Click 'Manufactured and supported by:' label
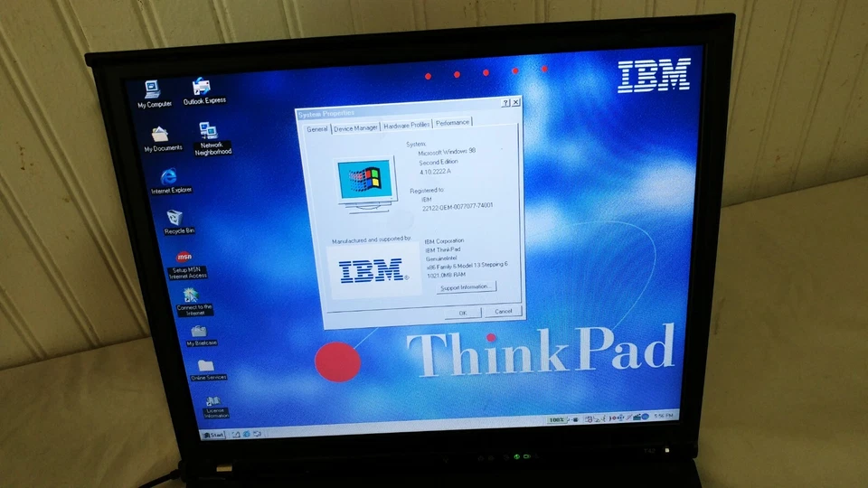This screenshot has height=488, width=868. coord(372,240)
